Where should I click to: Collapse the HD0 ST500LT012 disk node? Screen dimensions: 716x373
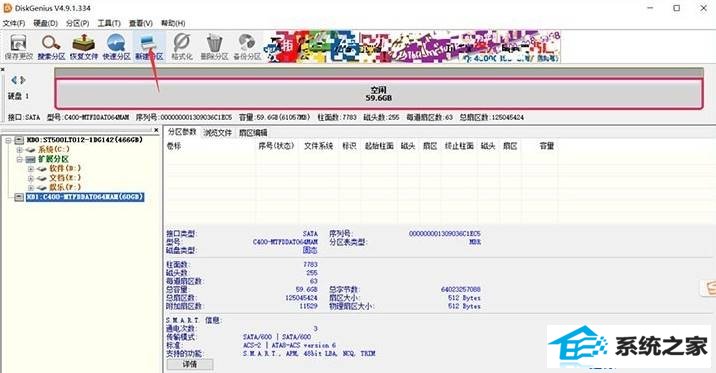pos(8,140)
